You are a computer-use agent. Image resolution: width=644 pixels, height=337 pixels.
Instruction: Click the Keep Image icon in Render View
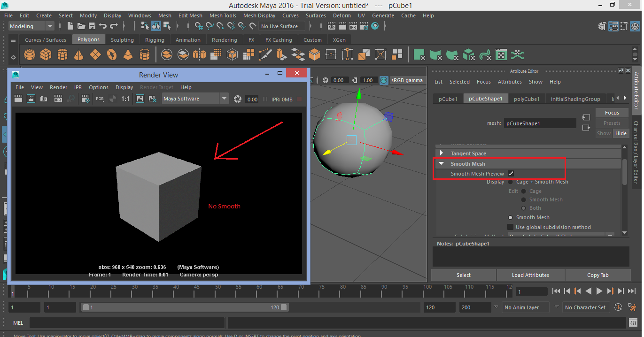point(140,99)
